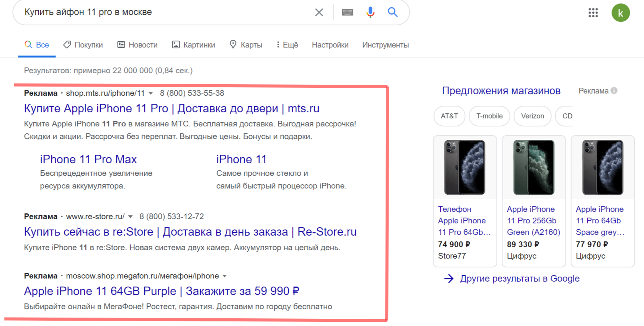Image resolution: width=644 pixels, height=326 pixels.
Task: Click the arrow icon before Другие результаты в Google
Action: 449,278
